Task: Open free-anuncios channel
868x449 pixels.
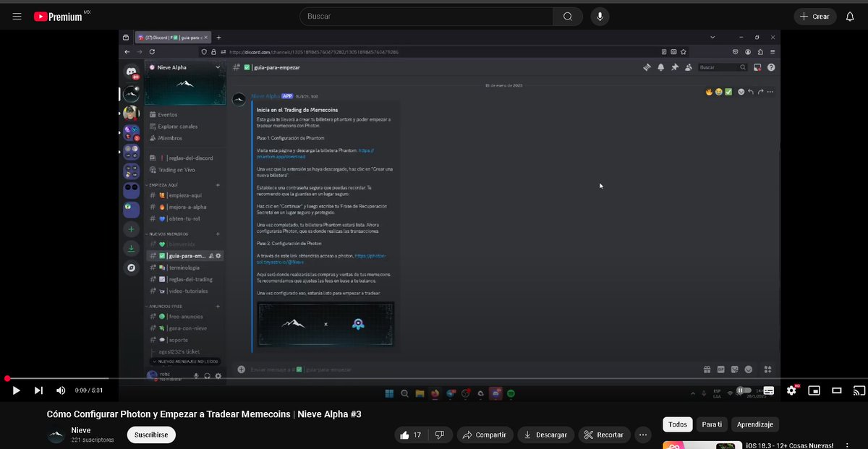Action: 186,317
